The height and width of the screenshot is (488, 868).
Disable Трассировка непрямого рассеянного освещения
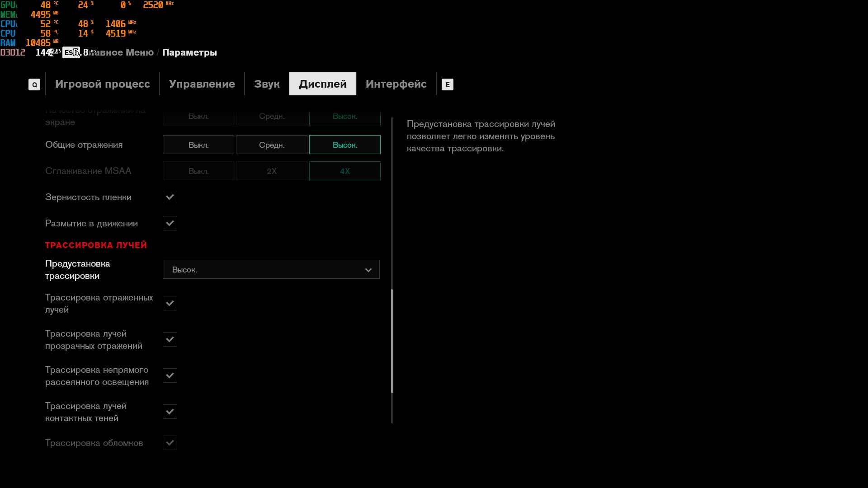pyautogui.click(x=170, y=375)
